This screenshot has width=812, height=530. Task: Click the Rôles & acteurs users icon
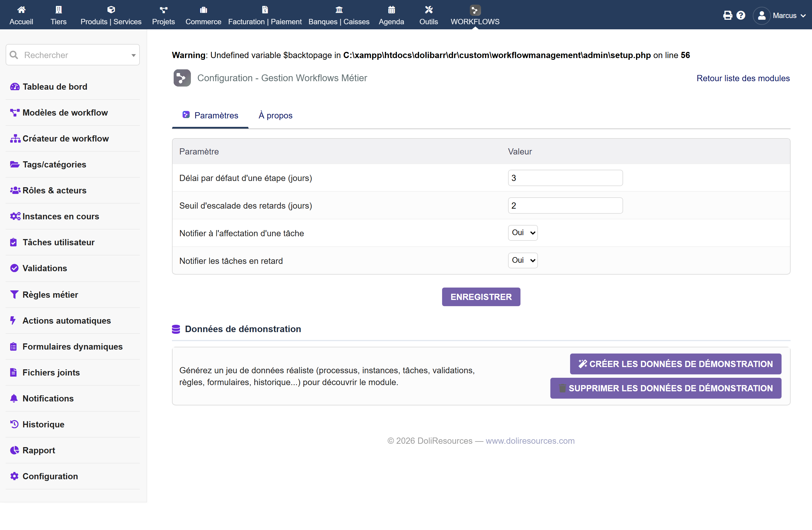(x=15, y=190)
